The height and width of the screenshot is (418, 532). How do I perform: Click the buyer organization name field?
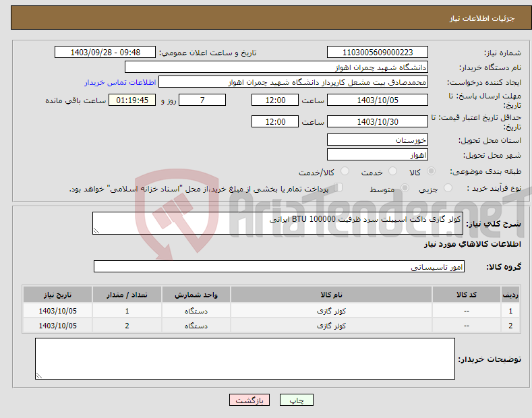click(276, 67)
